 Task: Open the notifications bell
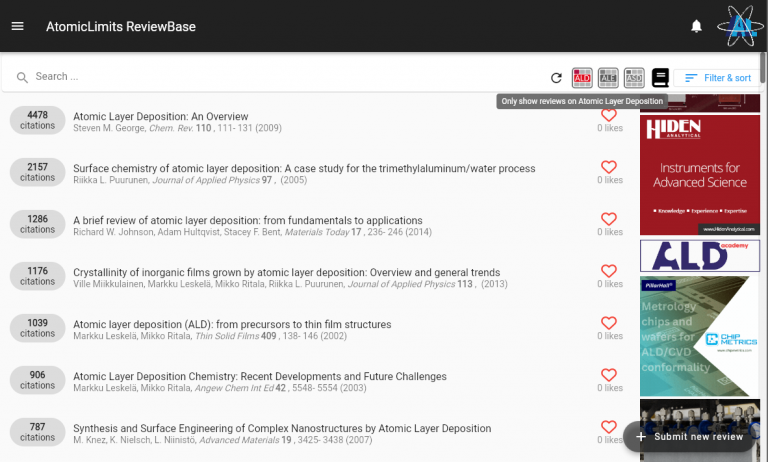pos(696,26)
